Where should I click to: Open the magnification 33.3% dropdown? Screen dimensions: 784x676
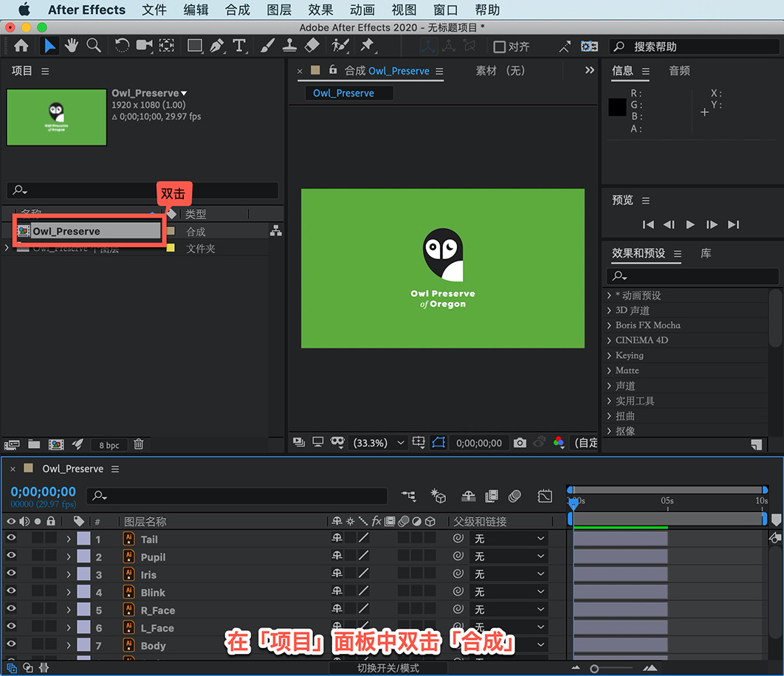pyautogui.click(x=379, y=443)
